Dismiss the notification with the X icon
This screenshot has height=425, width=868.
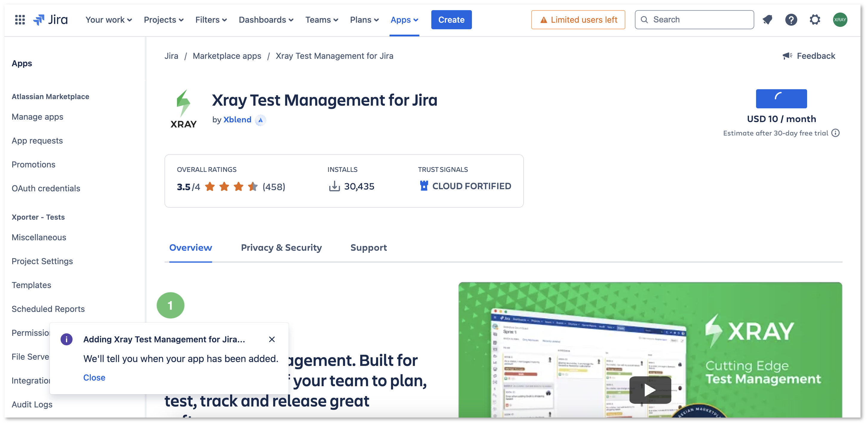click(272, 339)
